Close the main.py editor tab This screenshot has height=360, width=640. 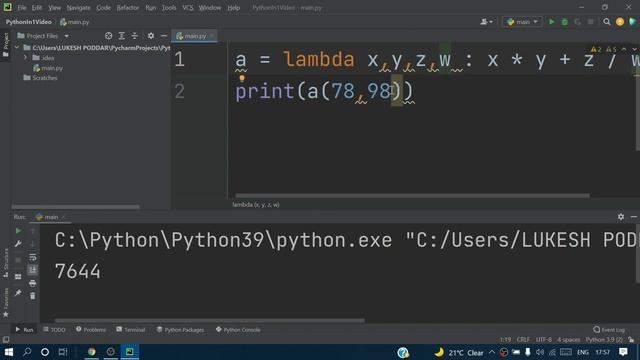(212, 36)
